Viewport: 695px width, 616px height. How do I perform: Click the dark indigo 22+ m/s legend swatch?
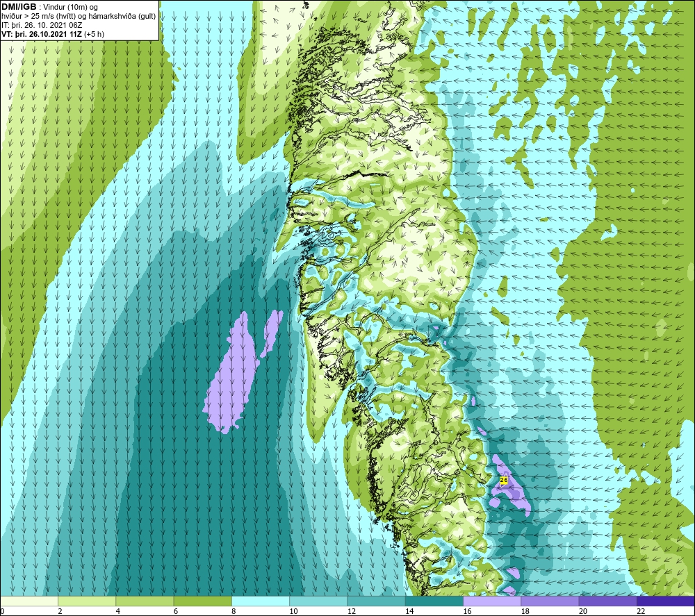[x=665, y=601]
